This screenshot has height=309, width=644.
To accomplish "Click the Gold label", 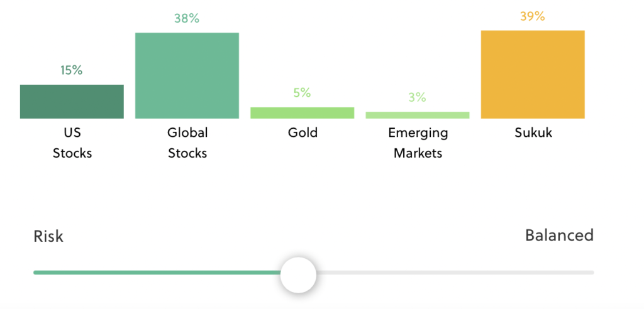I will point(303,133).
